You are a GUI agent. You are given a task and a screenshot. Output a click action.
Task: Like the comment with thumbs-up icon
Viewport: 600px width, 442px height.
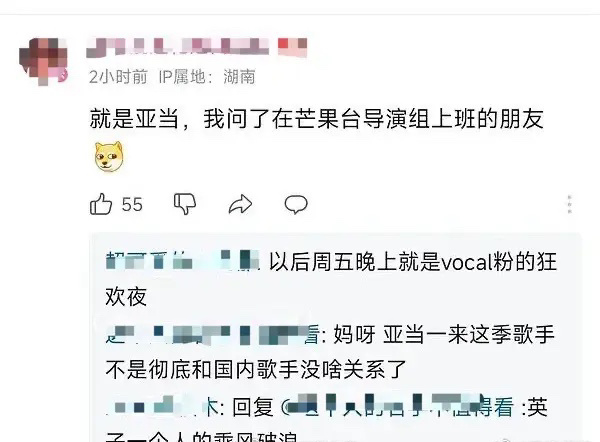pos(101,204)
